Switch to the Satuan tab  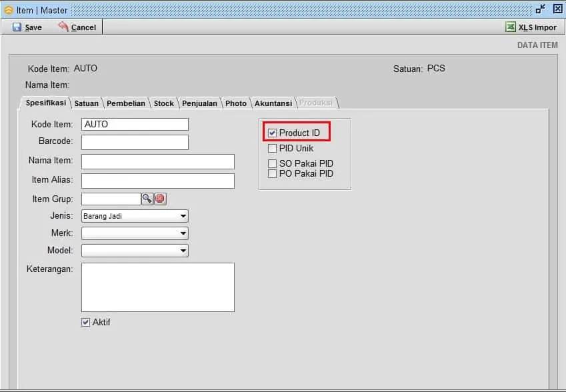click(x=86, y=103)
